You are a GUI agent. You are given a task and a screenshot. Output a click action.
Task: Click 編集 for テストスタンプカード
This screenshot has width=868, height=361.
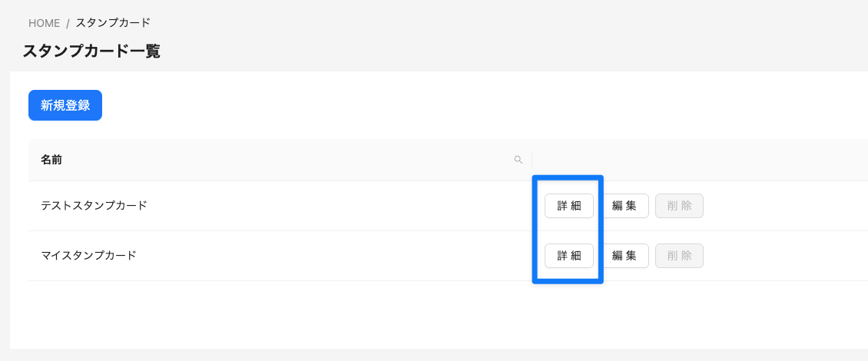pos(624,206)
